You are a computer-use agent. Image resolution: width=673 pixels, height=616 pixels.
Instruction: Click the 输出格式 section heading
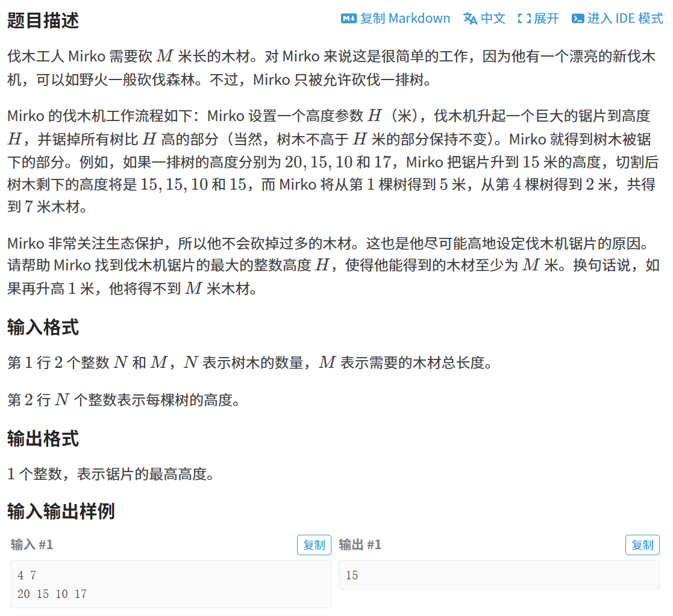click(43, 438)
